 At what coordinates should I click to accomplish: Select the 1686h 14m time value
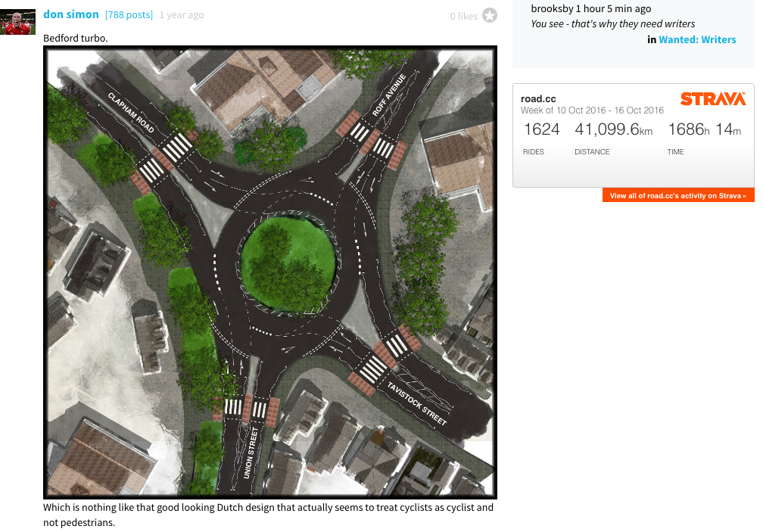pos(704,129)
